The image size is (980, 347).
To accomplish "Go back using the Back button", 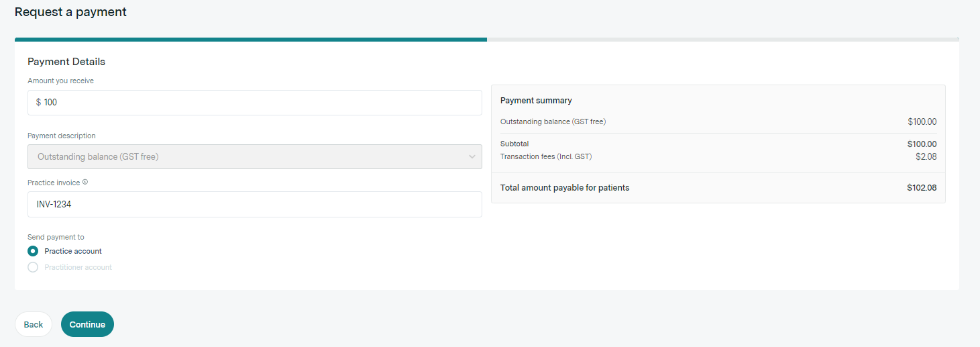I will pyautogui.click(x=34, y=324).
